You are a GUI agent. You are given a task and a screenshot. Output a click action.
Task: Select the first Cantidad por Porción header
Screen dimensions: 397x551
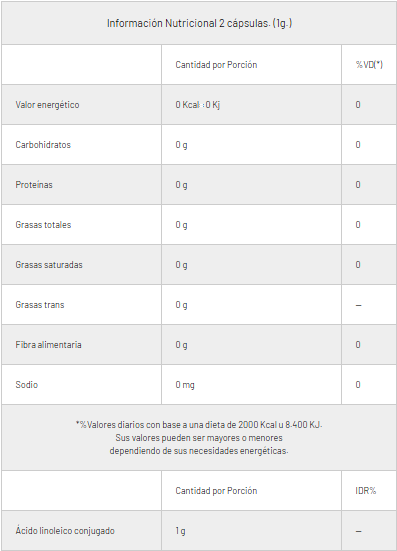(216, 65)
